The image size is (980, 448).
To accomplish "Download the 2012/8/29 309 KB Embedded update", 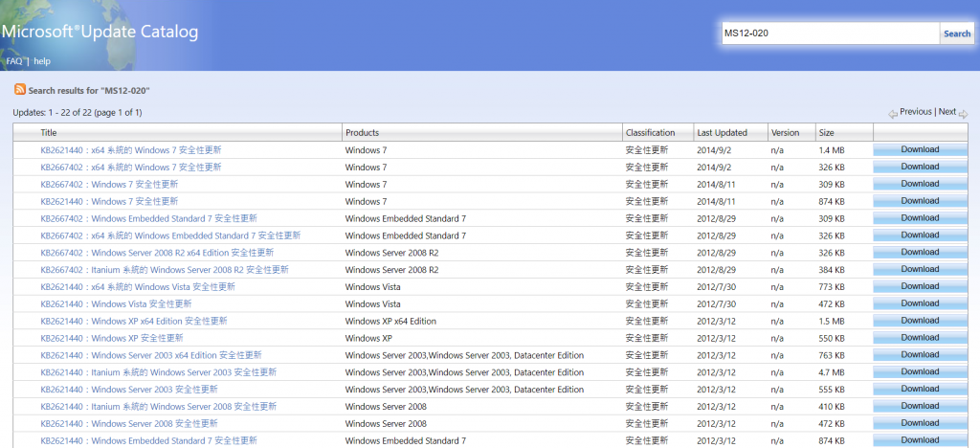I will coord(920,218).
